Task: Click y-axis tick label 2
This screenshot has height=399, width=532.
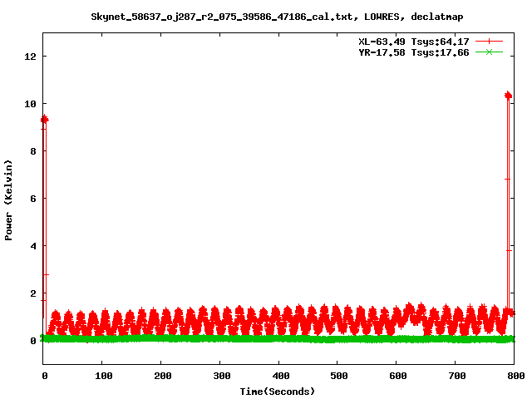Action: click(x=33, y=293)
